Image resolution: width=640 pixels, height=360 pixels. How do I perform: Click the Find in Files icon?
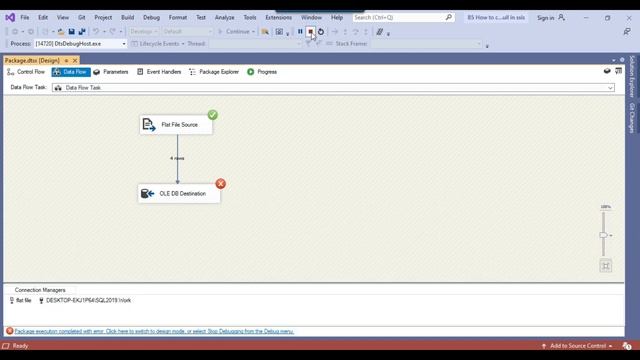coord(265,32)
